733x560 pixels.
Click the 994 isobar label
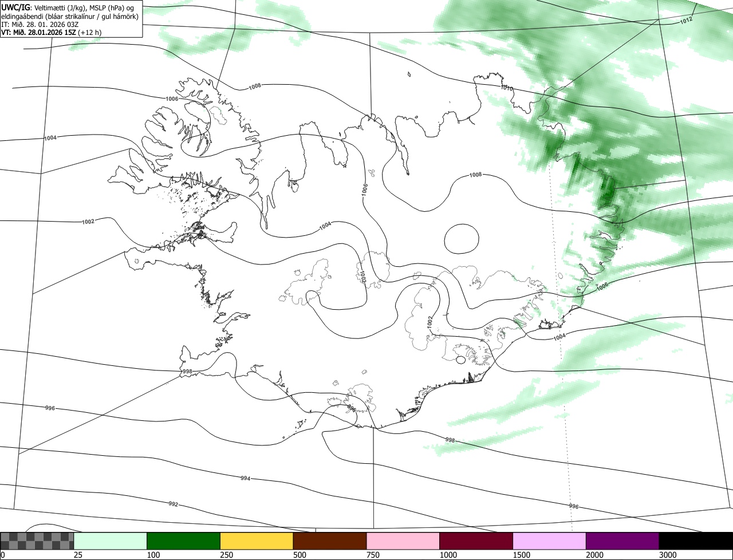point(245,478)
